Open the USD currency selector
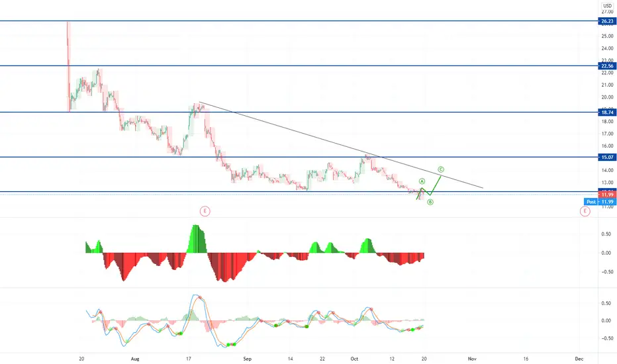This screenshot has width=617, height=364. pos(608,5)
